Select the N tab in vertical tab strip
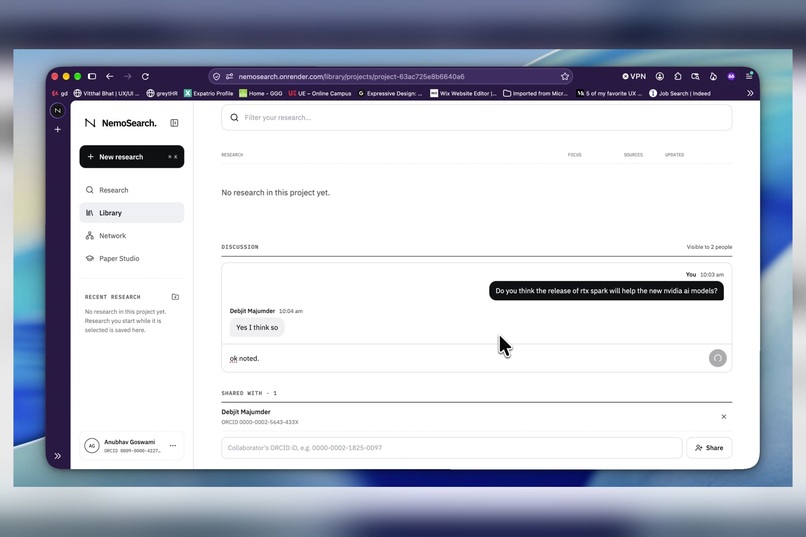 click(58, 110)
